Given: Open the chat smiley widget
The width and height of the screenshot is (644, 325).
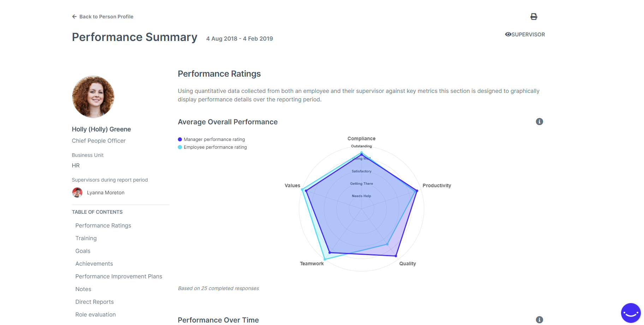Looking at the screenshot, I should pos(631,313).
